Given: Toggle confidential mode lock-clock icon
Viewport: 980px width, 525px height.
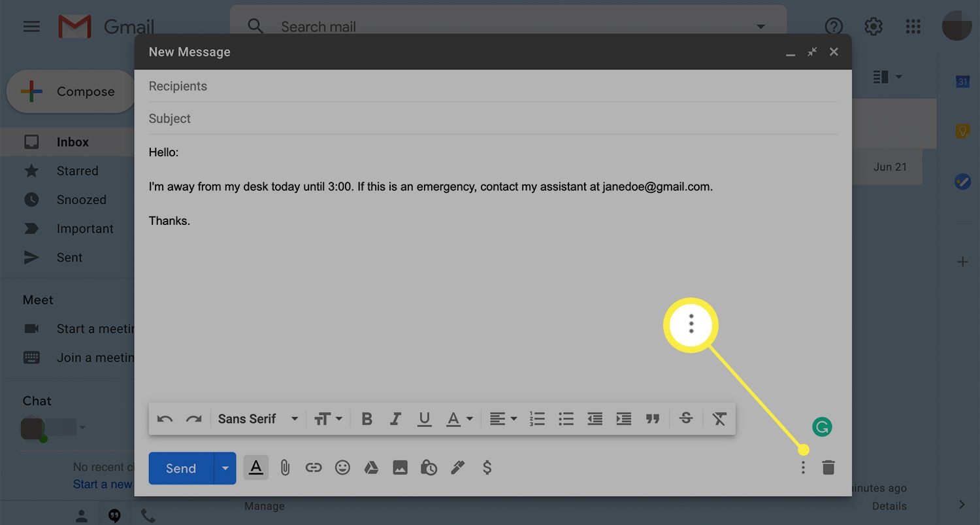Looking at the screenshot, I should 429,467.
